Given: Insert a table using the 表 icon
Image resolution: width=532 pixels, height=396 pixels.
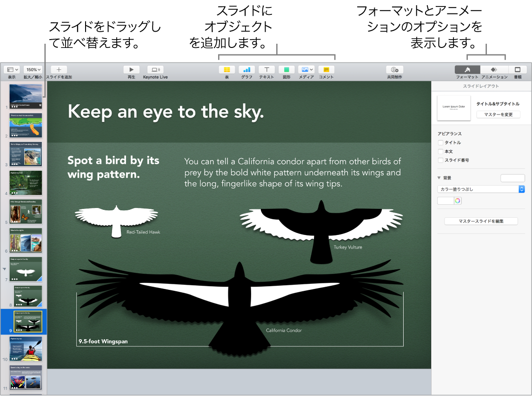Looking at the screenshot, I should coord(226,70).
